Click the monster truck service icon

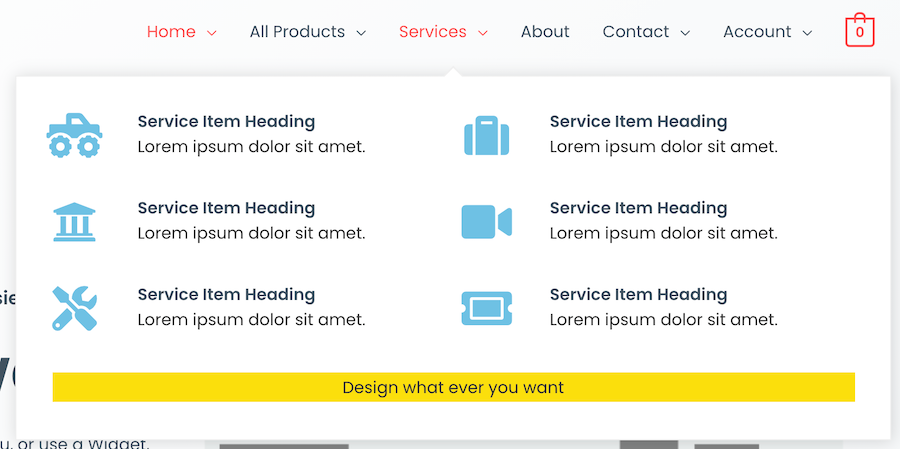[75, 135]
